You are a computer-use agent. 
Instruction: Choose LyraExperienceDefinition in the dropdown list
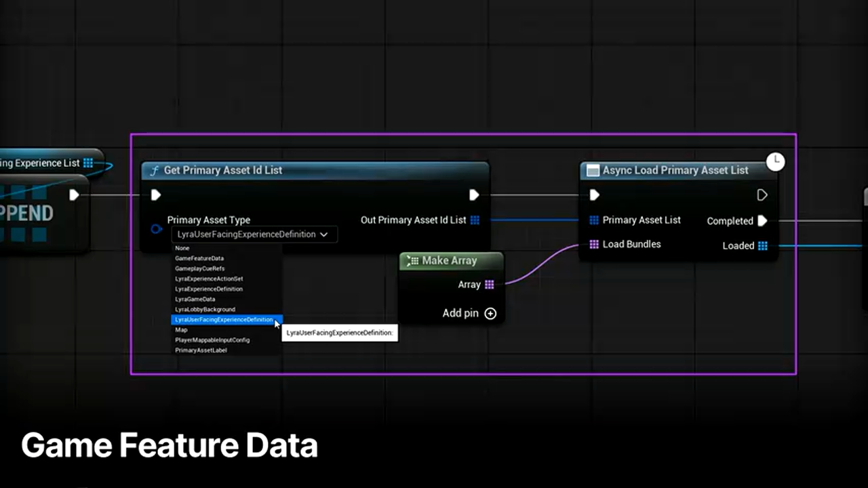[x=209, y=289]
